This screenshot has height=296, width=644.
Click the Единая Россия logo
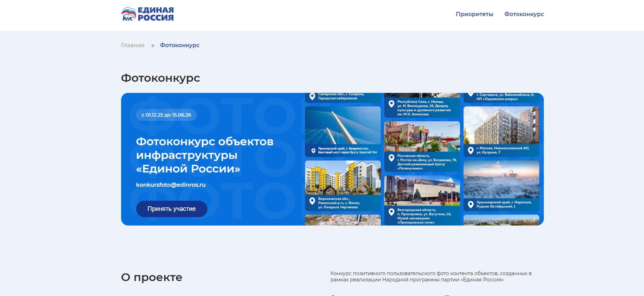point(147,14)
